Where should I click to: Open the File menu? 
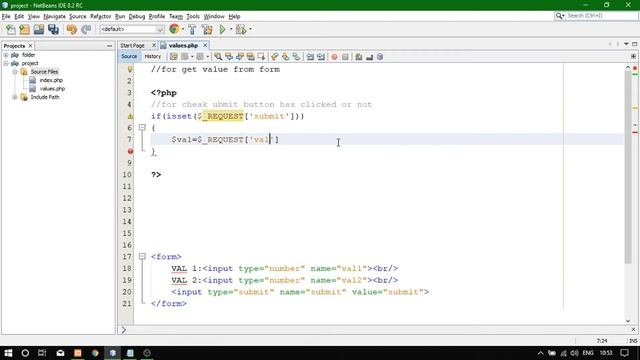click(x=6, y=16)
